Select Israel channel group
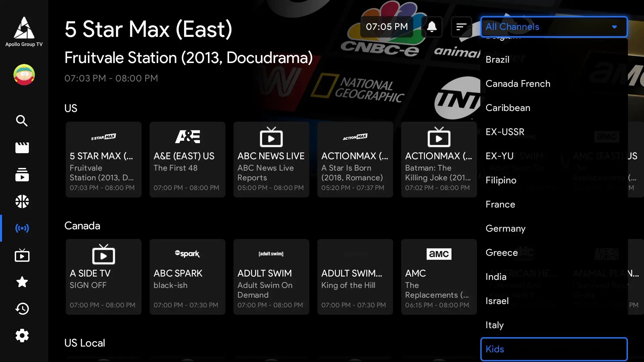Viewport: 644px width, 362px height. pos(554,301)
